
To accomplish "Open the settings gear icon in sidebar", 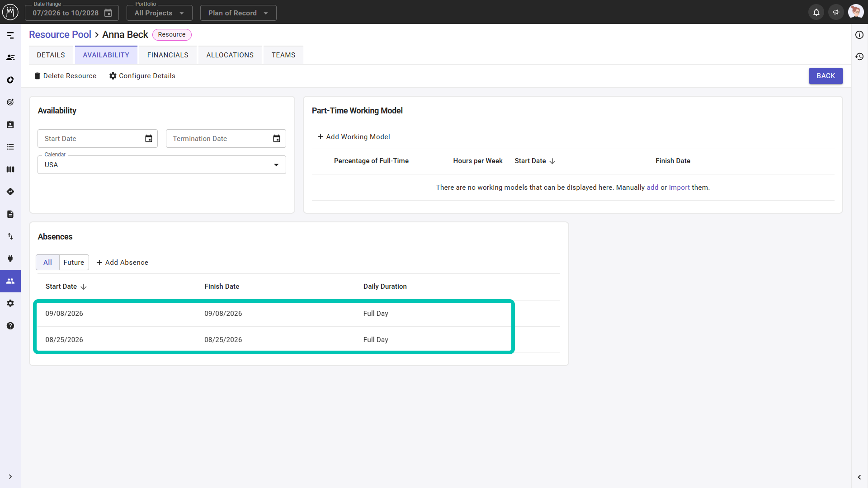I will pos(10,303).
